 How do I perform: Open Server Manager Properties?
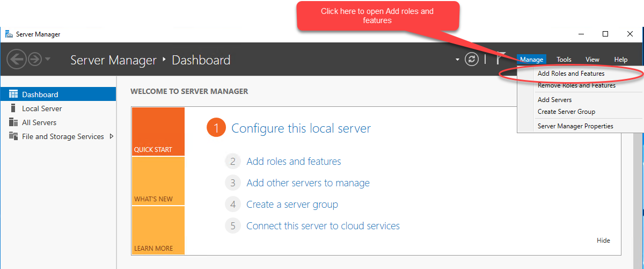click(575, 126)
